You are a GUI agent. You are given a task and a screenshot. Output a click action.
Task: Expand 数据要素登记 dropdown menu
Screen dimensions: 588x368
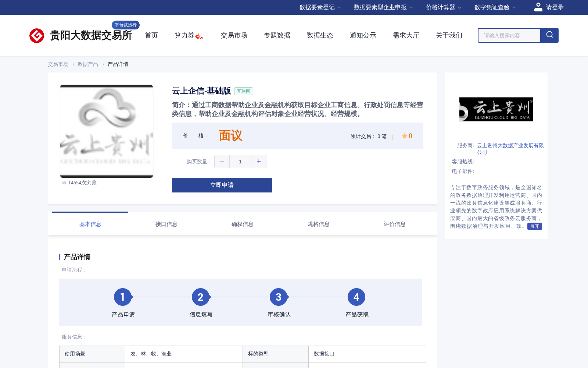320,7
